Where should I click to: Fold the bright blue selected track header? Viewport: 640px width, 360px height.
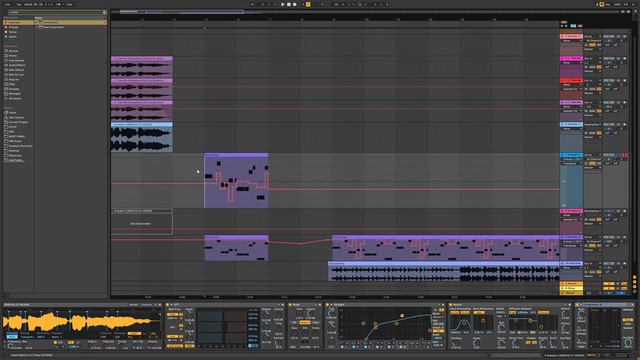(x=562, y=155)
